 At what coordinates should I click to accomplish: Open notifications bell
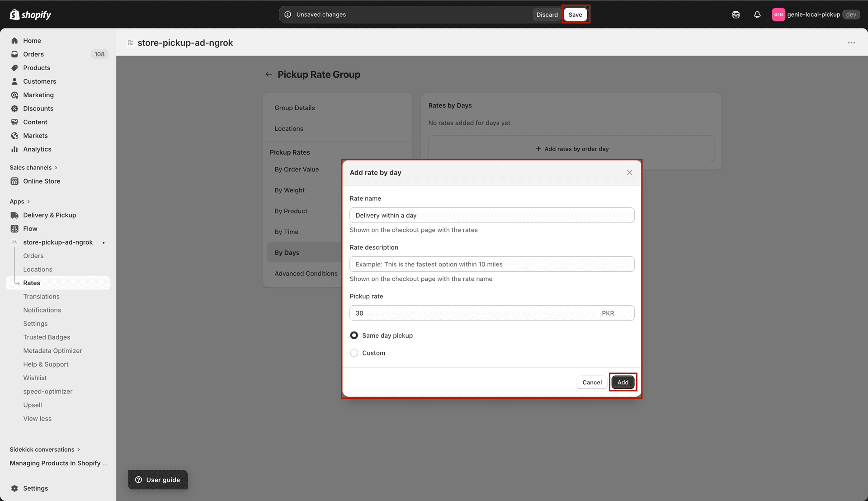[757, 14]
